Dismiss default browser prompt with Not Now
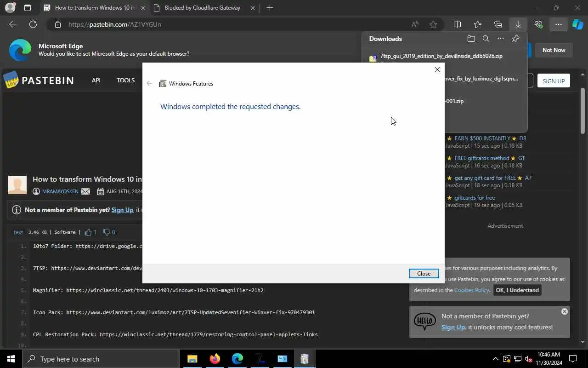The width and height of the screenshot is (588, 368). (554, 50)
